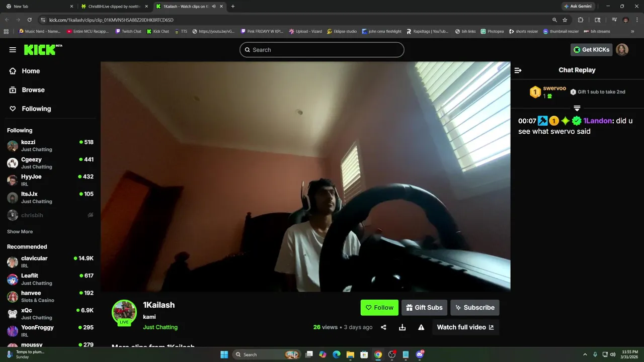Open YoonFroggy recommended channel
The height and width of the screenshot is (362, 644).
tap(50, 331)
